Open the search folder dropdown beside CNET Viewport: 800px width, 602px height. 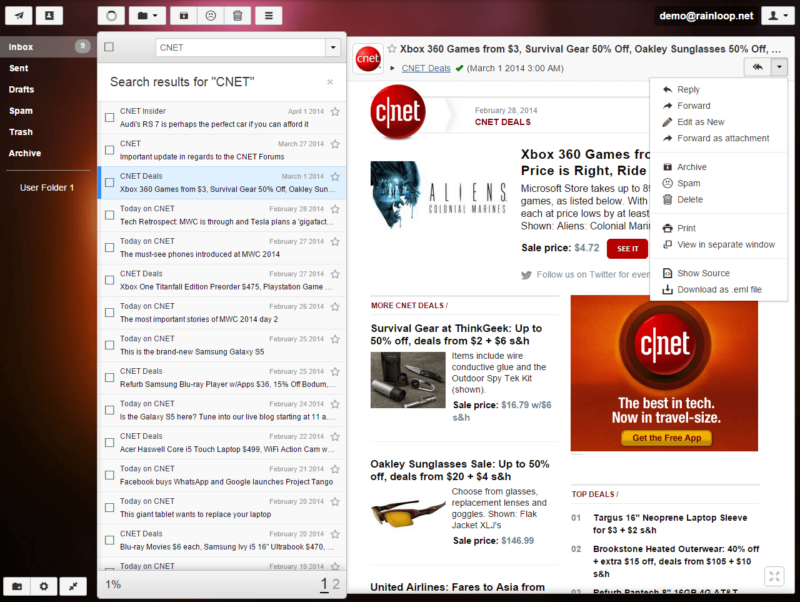(334, 47)
